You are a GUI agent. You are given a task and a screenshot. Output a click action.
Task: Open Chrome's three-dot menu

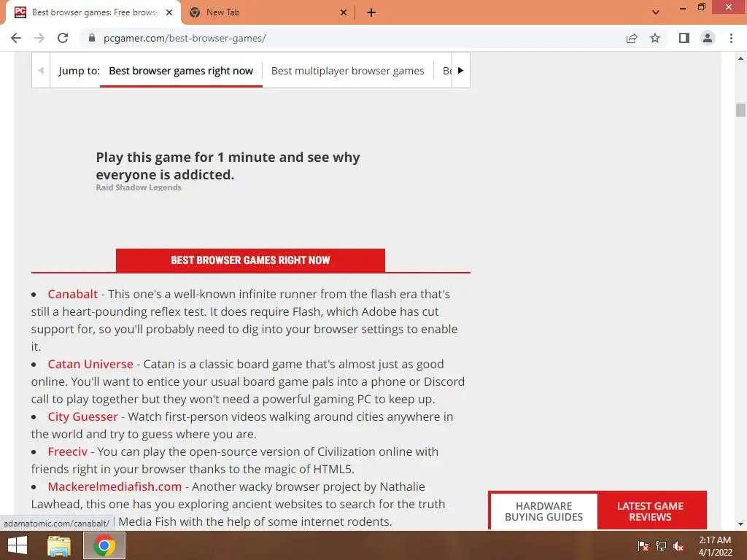tap(731, 38)
